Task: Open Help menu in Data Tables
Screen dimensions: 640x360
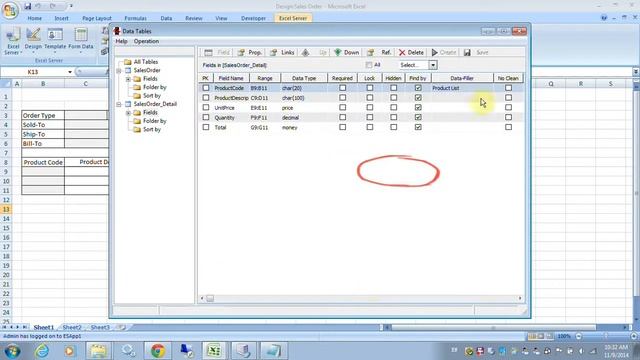Action: (x=121, y=41)
